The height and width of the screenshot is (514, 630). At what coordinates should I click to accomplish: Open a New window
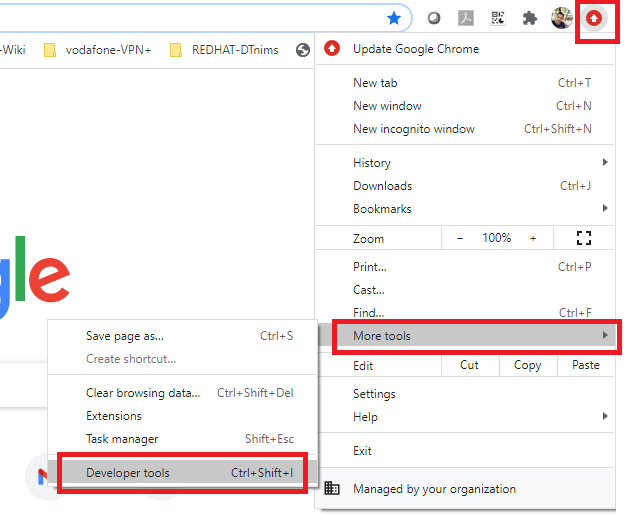[x=465, y=106]
